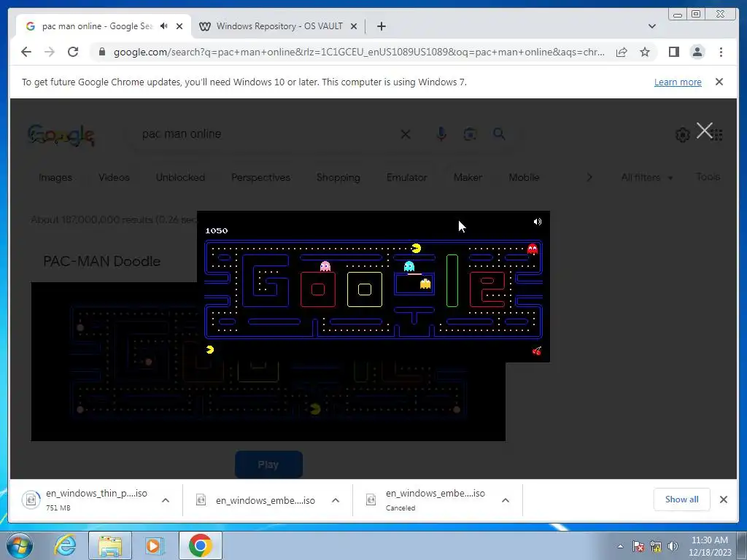The width and height of the screenshot is (747, 560).
Task: Open Windows Explorer from taskbar
Action: click(x=110, y=545)
